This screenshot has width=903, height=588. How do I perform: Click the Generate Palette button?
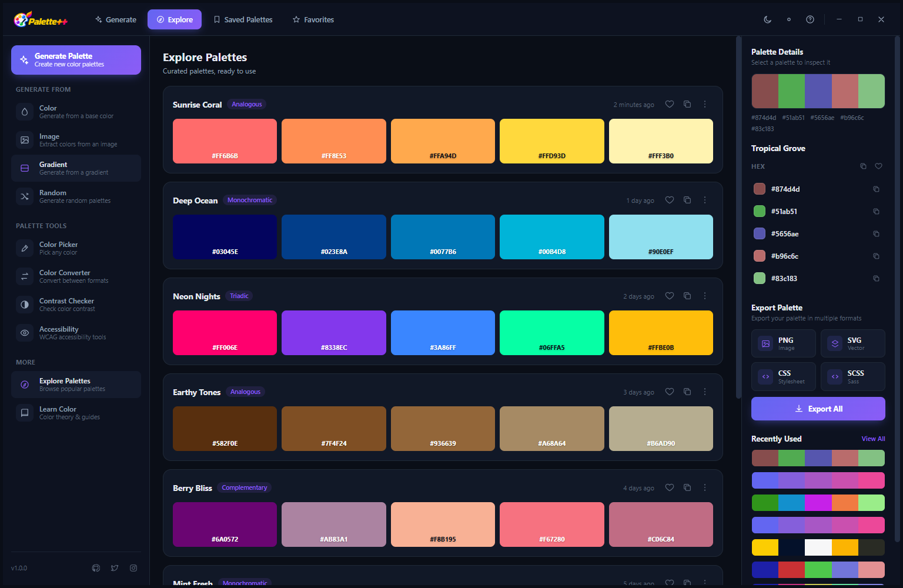(76, 60)
